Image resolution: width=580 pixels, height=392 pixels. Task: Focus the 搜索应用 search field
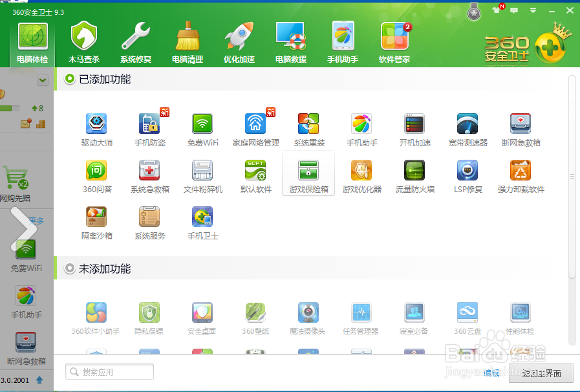109,372
